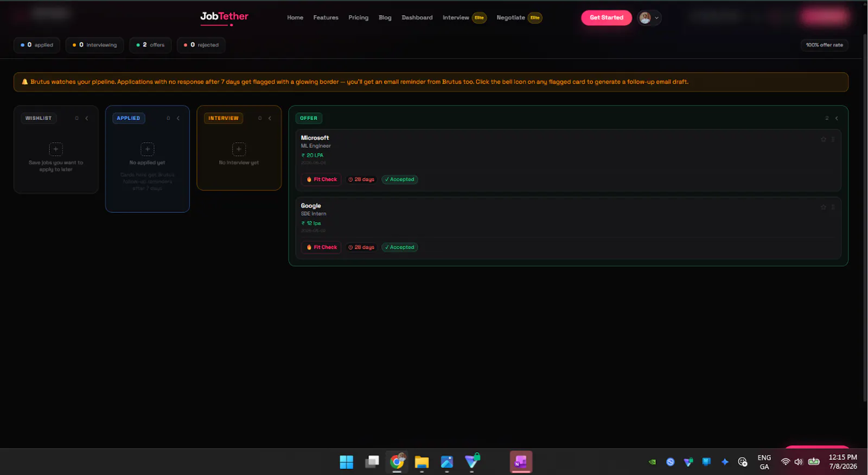Open the Pricing page
Screen dimensions: 868x475
coord(358,18)
